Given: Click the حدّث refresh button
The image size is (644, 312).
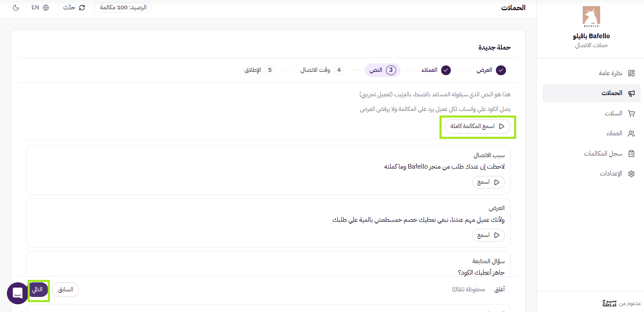Looking at the screenshot, I should (74, 8).
